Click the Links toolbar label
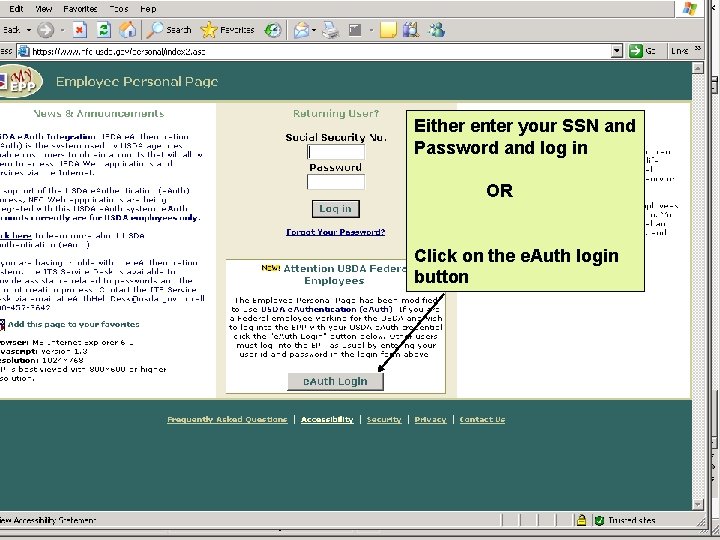 tap(679, 51)
